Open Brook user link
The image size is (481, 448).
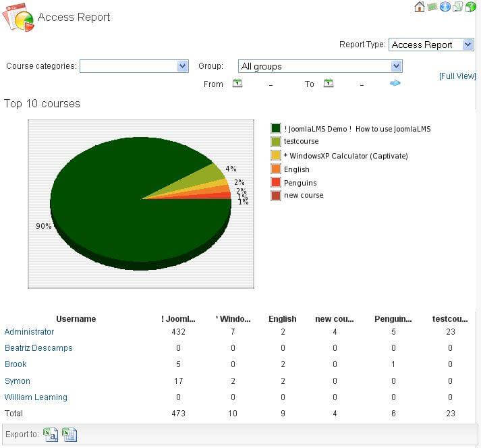16,364
